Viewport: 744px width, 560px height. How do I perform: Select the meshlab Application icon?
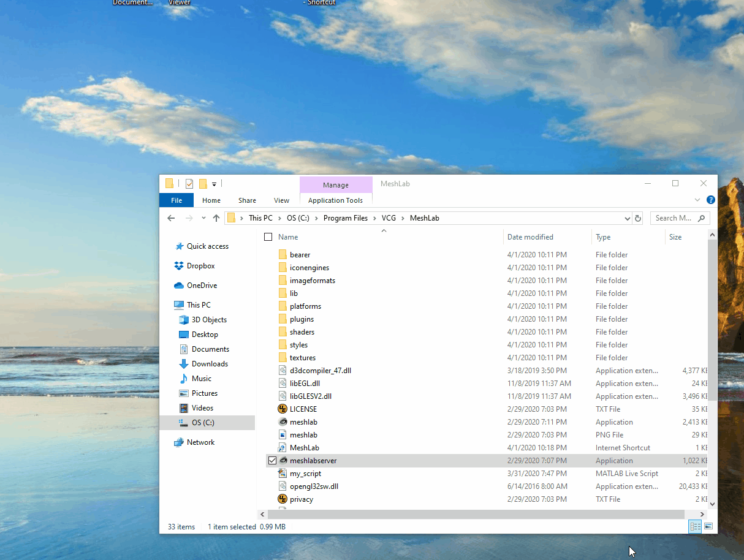(283, 422)
